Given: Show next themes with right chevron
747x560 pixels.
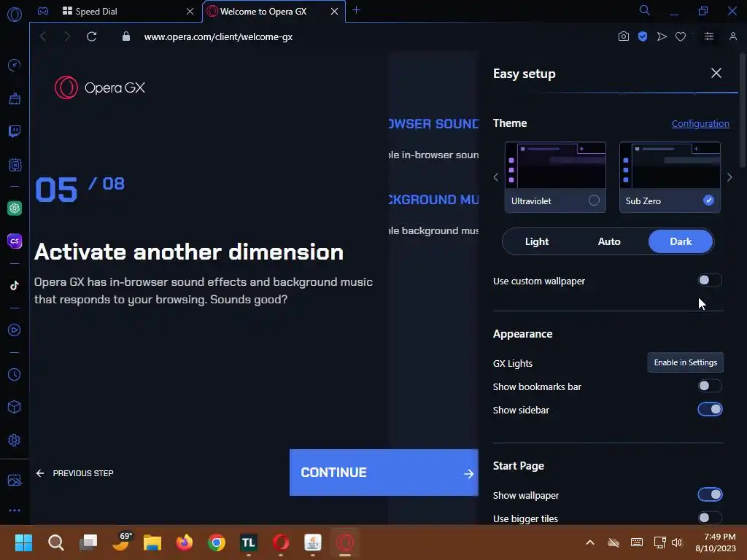Looking at the screenshot, I should 729,177.
